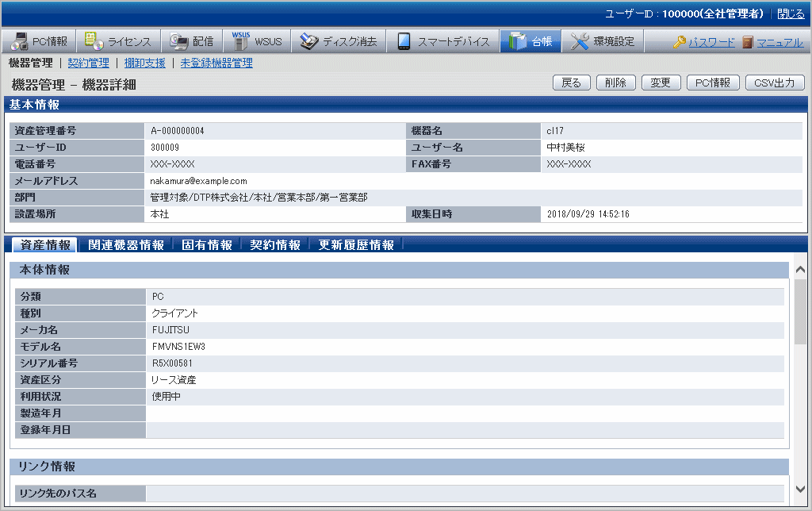812x511 pixels.
Task: Click the 削除 delete button
Action: tap(615, 83)
